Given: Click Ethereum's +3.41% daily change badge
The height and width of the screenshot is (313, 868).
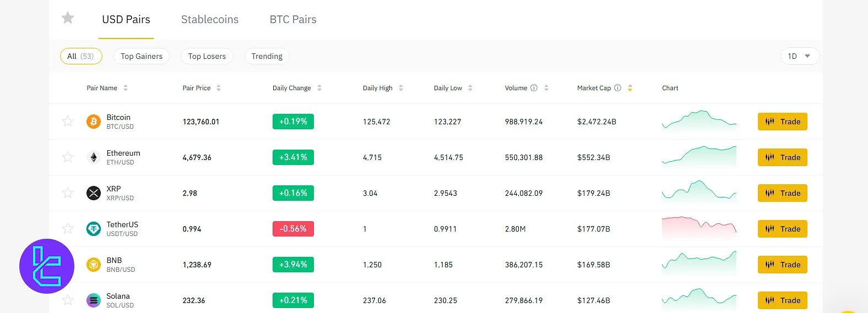Looking at the screenshot, I should point(293,157).
